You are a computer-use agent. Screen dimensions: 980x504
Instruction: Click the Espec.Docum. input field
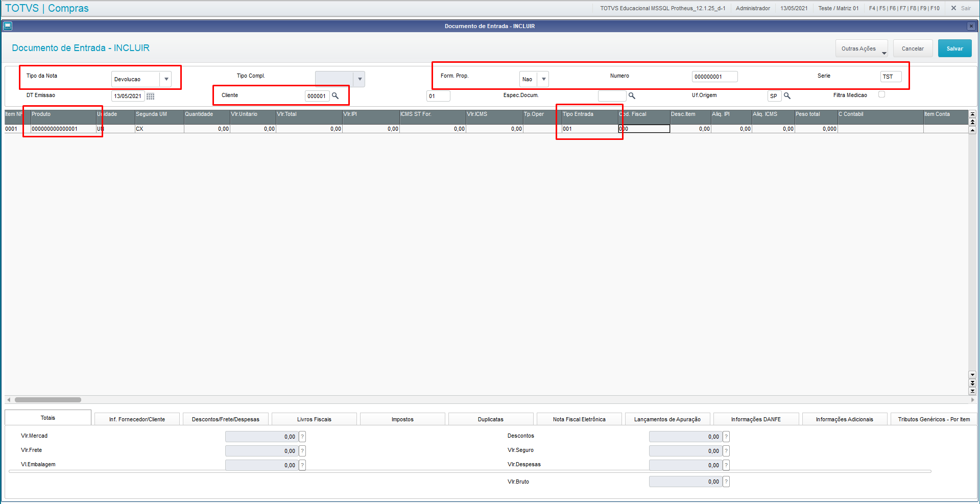612,96
